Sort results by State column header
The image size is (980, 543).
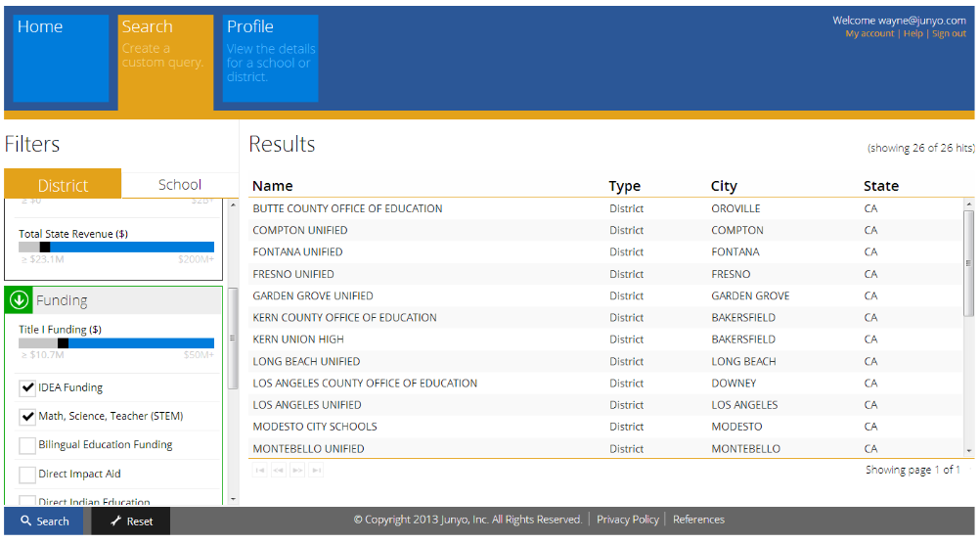click(x=881, y=186)
